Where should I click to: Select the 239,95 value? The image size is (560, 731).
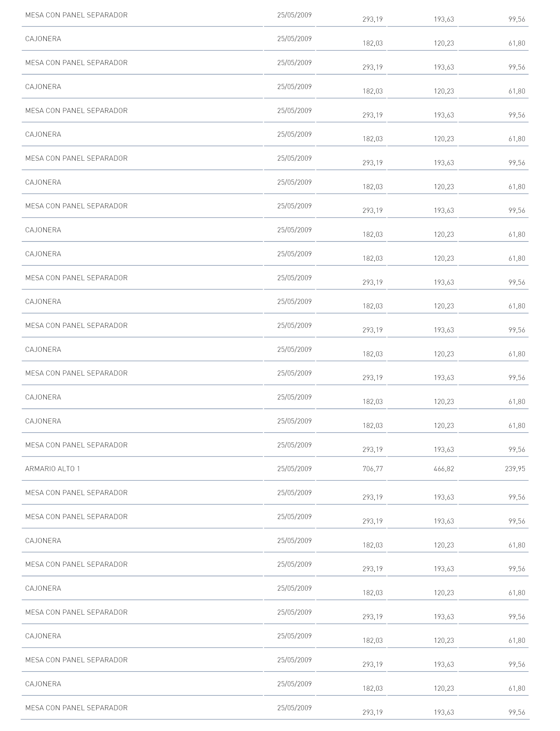[x=515, y=469]
